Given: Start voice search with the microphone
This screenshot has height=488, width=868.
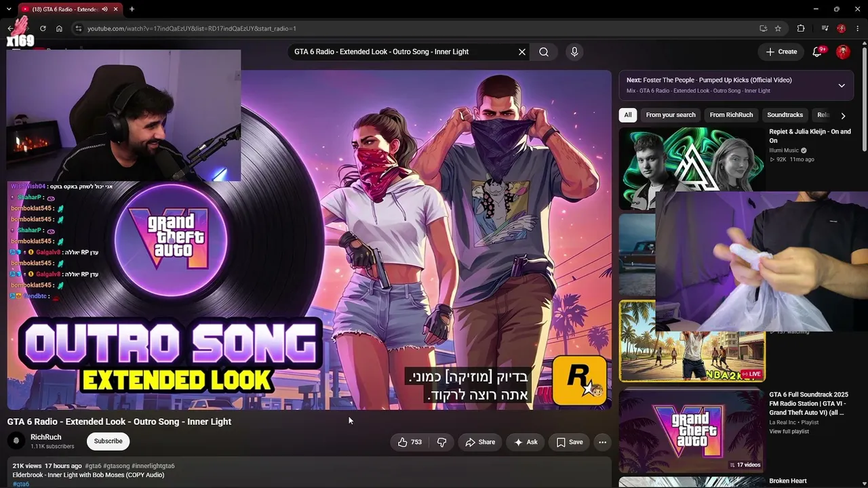Looking at the screenshot, I should pyautogui.click(x=574, y=52).
